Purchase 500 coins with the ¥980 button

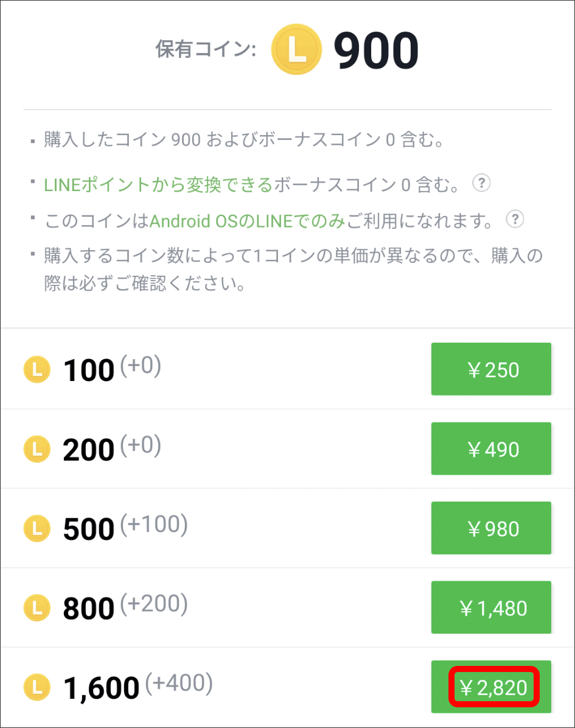pyautogui.click(x=491, y=528)
